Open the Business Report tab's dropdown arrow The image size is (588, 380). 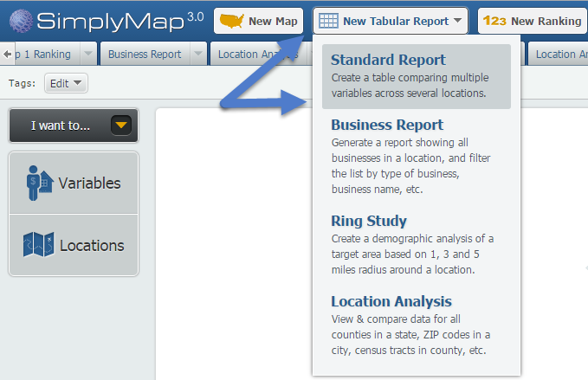coord(198,54)
